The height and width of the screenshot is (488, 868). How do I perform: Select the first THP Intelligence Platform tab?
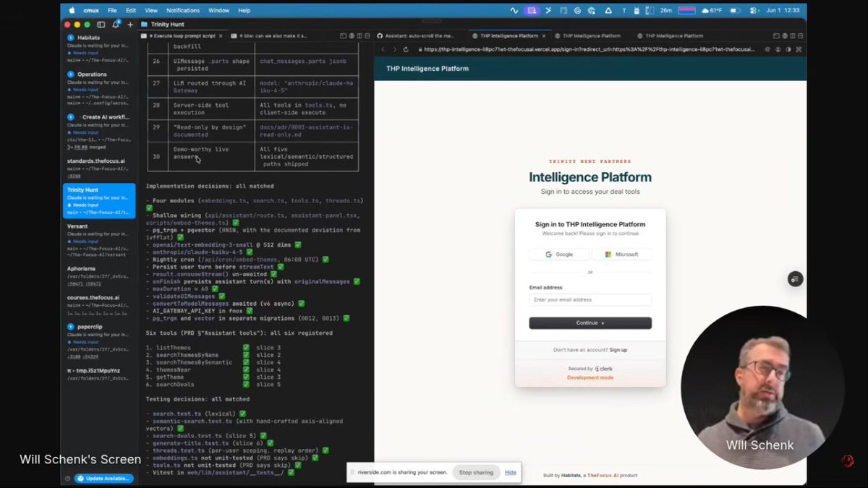[x=509, y=35]
